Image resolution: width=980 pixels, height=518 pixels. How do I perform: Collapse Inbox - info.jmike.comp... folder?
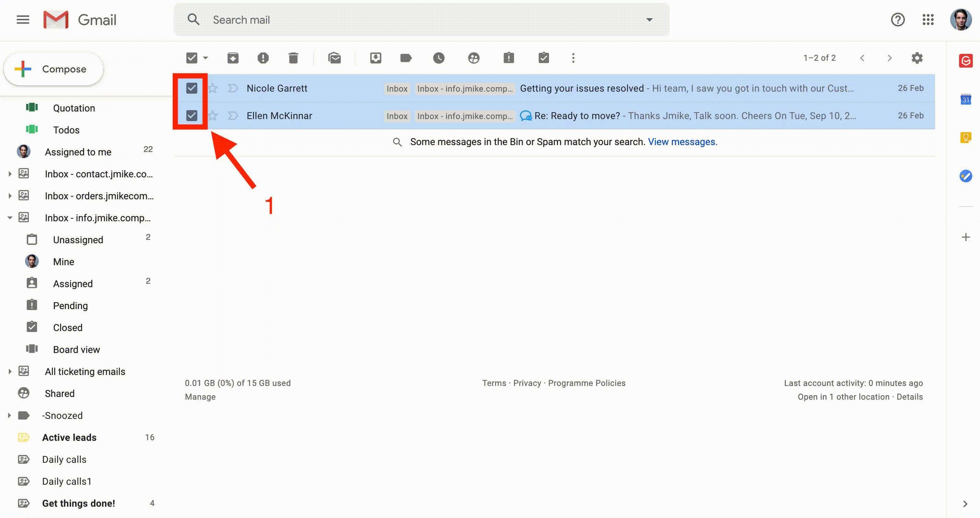tap(10, 218)
